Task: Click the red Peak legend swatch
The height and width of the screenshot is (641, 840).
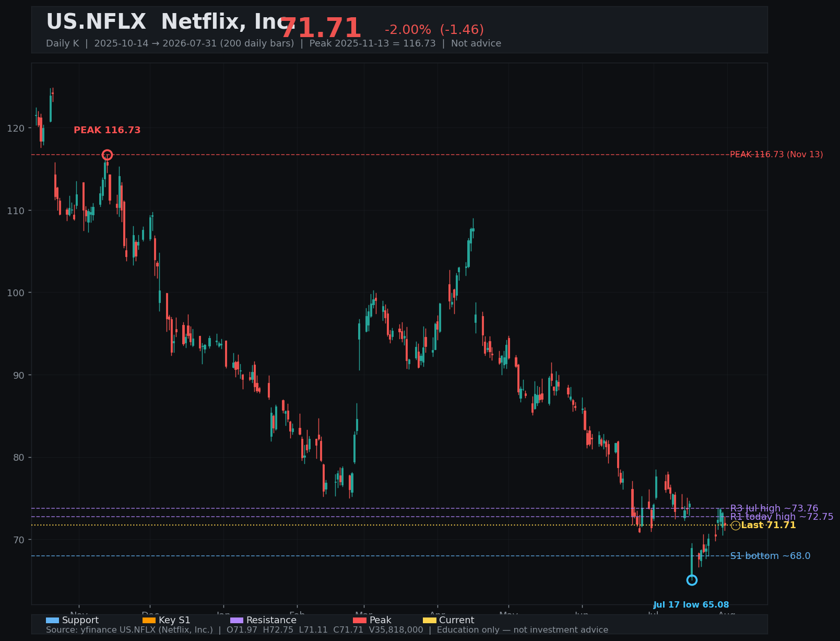Action: pyautogui.click(x=360, y=620)
